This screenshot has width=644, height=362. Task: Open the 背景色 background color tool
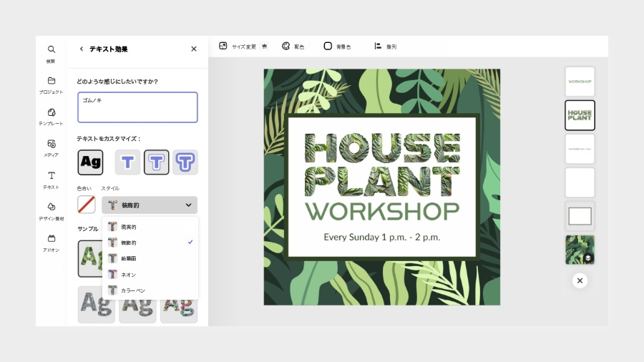tap(337, 47)
